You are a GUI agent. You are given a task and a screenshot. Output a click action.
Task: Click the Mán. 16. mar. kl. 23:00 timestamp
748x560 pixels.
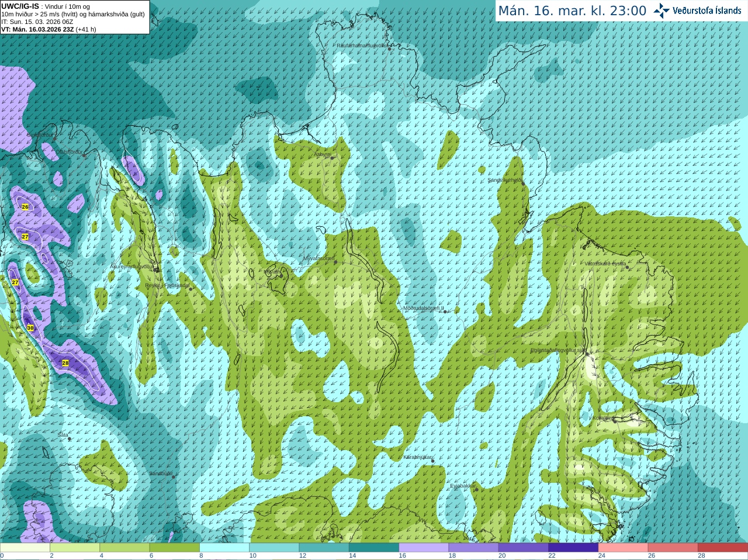tap(572, 11)
